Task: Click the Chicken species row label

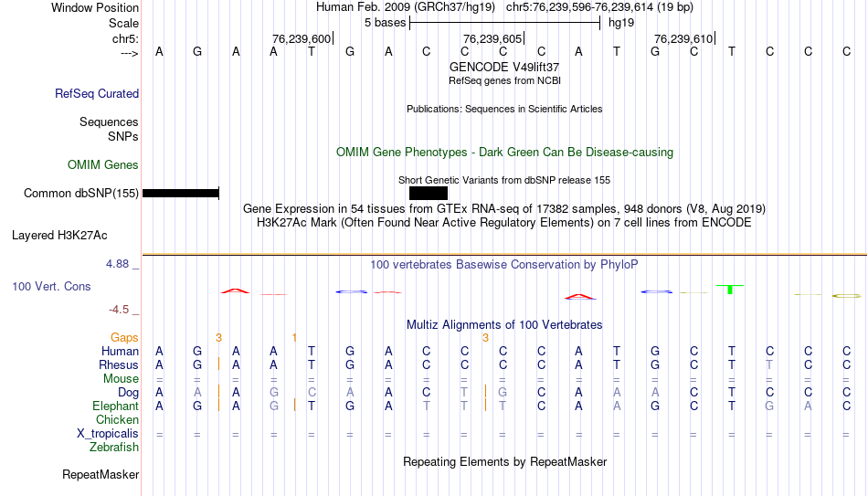Action: click(117, 419)
